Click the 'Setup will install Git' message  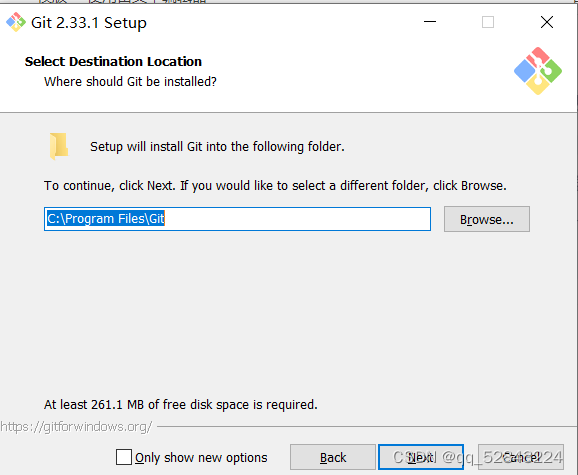pos(217,147)
